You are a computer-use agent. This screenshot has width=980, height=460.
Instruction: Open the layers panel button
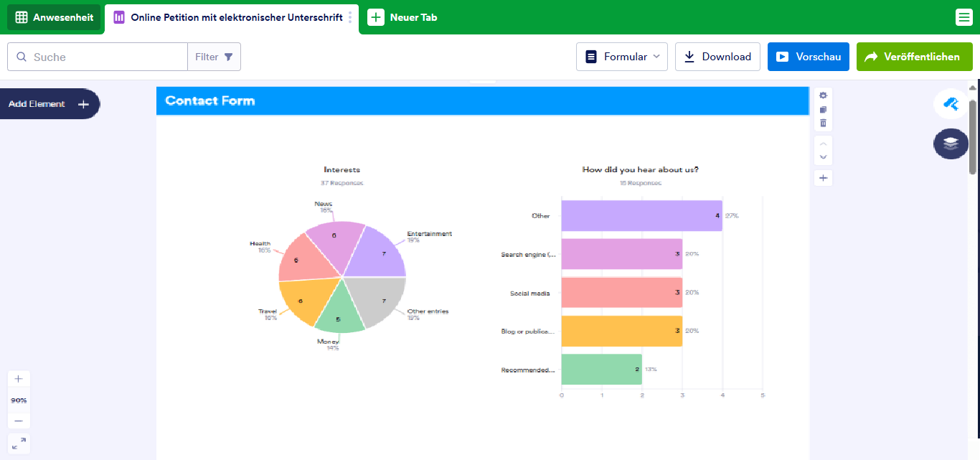point(951,144)
